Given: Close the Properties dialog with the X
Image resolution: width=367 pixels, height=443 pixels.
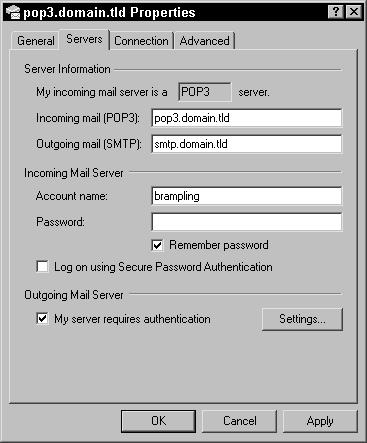Looking at the screenshot, I should pyautogui.click(x=353, y=12).
